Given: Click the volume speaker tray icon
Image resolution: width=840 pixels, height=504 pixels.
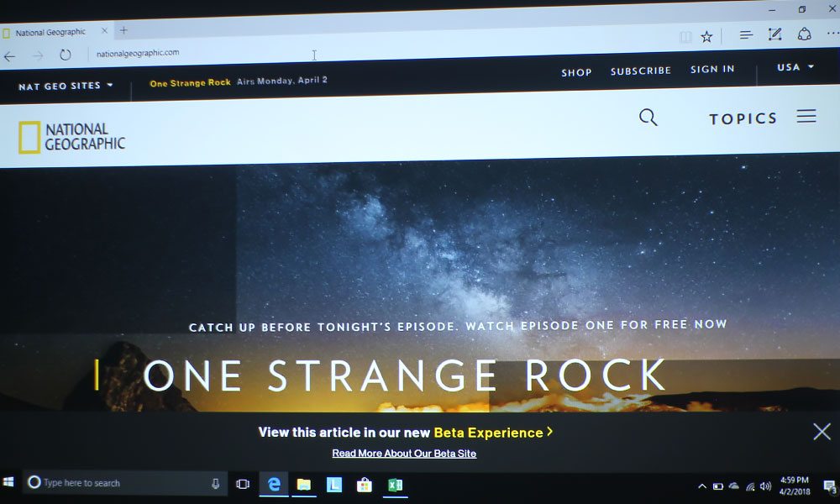Looking at the screenshot, I should coord(765,486).
